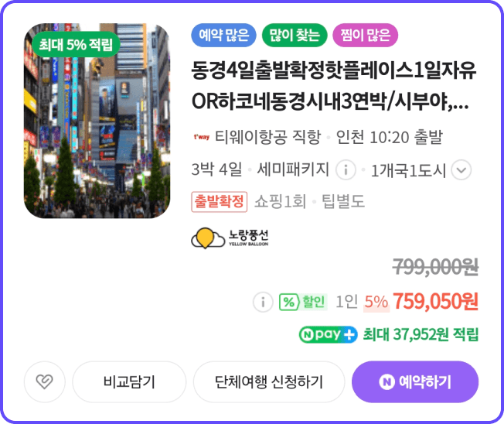Open the Tokyo street thumbnail image

click(x=97, y=121)
